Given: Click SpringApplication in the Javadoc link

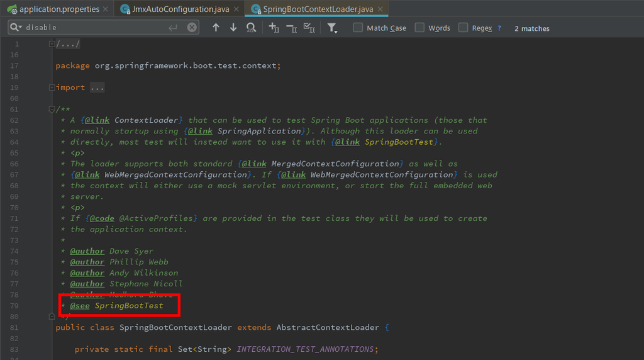Looking at the screenshot, I should [x=259, y=131].
